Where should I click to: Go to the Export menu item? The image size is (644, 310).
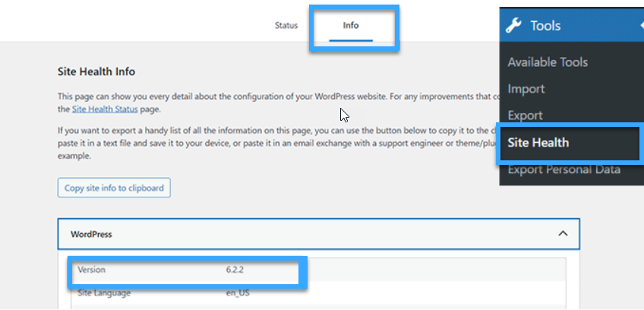(525, 115)
